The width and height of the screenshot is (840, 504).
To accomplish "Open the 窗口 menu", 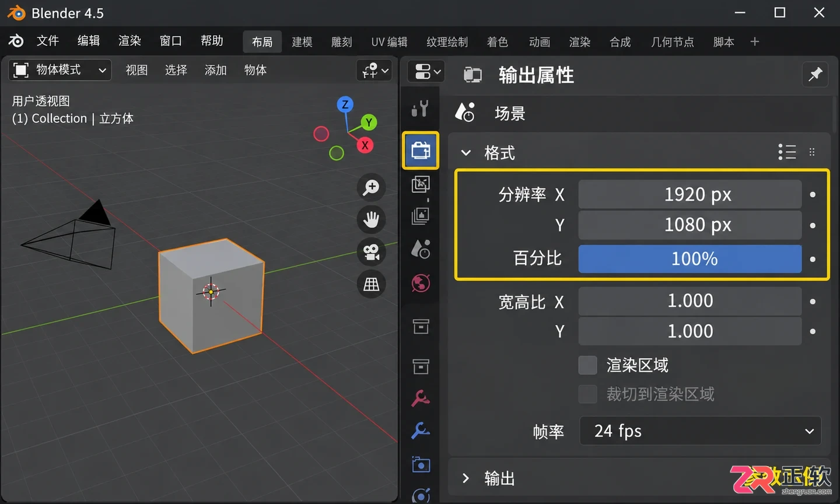I will 171,41.
